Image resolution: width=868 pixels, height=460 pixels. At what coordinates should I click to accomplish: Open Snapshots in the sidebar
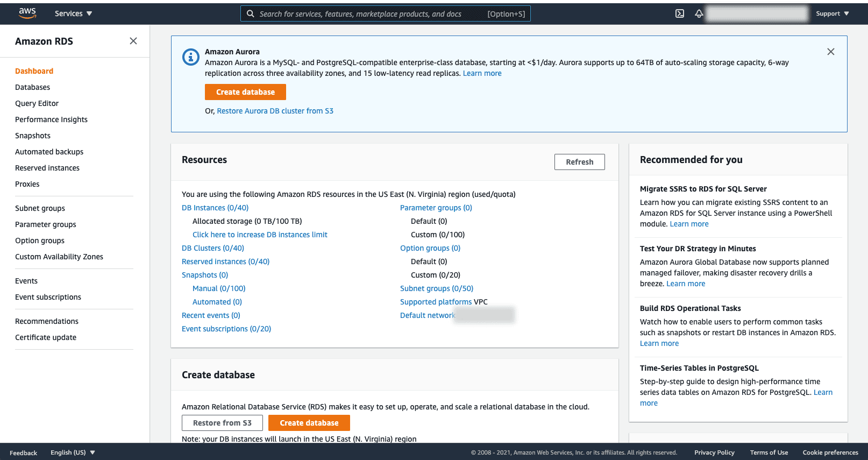click(x=33, y=136)
